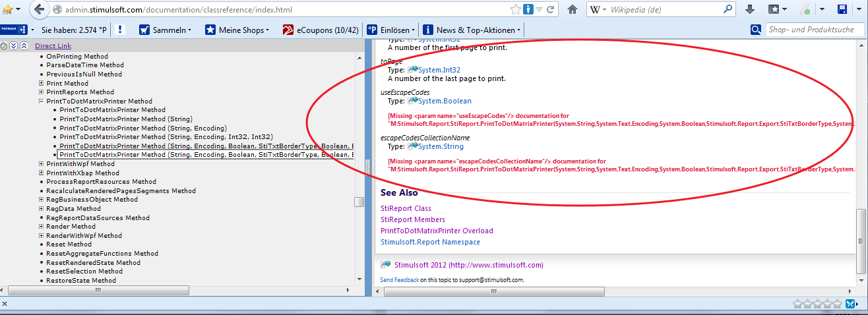Viewport: 868px width, 315px height.
Task: Click the blue floppy disk save icon
Action: coord(842,10)
